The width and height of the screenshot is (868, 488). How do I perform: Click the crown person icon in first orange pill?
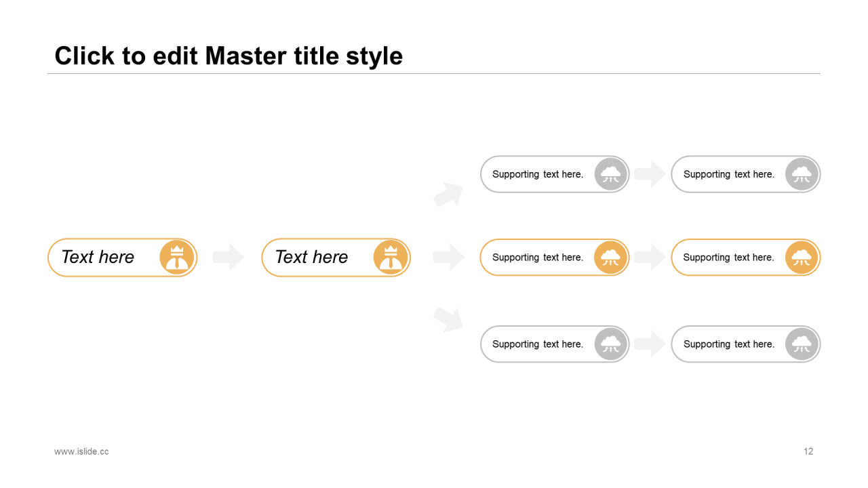tap(177, 258)
